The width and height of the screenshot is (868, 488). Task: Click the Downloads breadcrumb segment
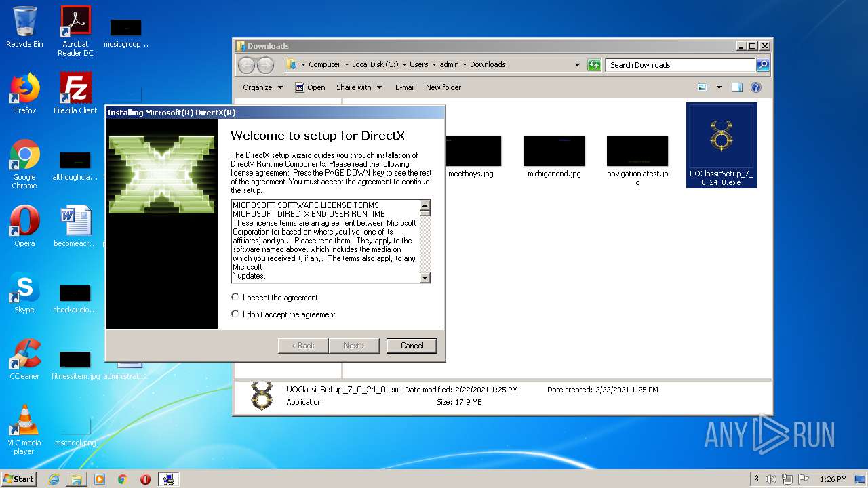[488, 65]
